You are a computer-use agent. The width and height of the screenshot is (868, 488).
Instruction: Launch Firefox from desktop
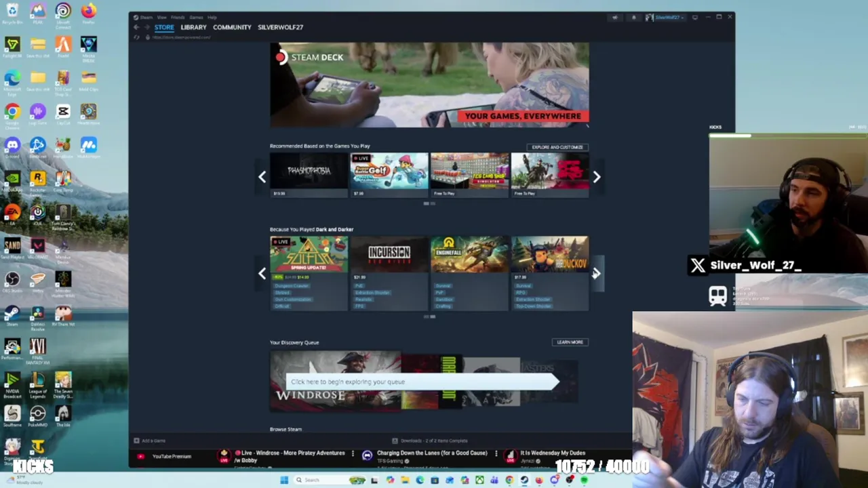click(x=88, y=14)
